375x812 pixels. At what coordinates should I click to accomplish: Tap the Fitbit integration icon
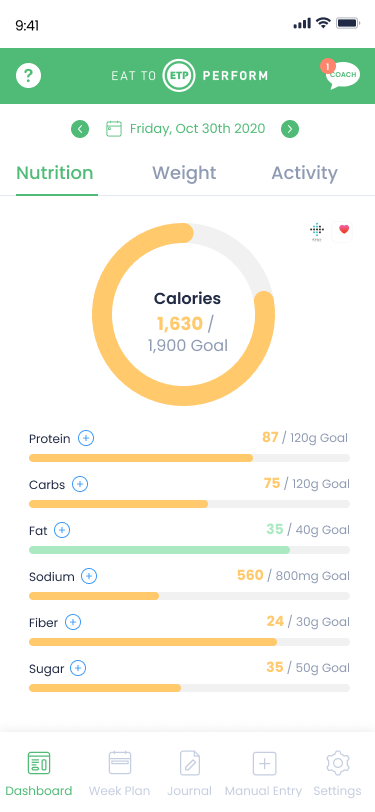[316, 231]
